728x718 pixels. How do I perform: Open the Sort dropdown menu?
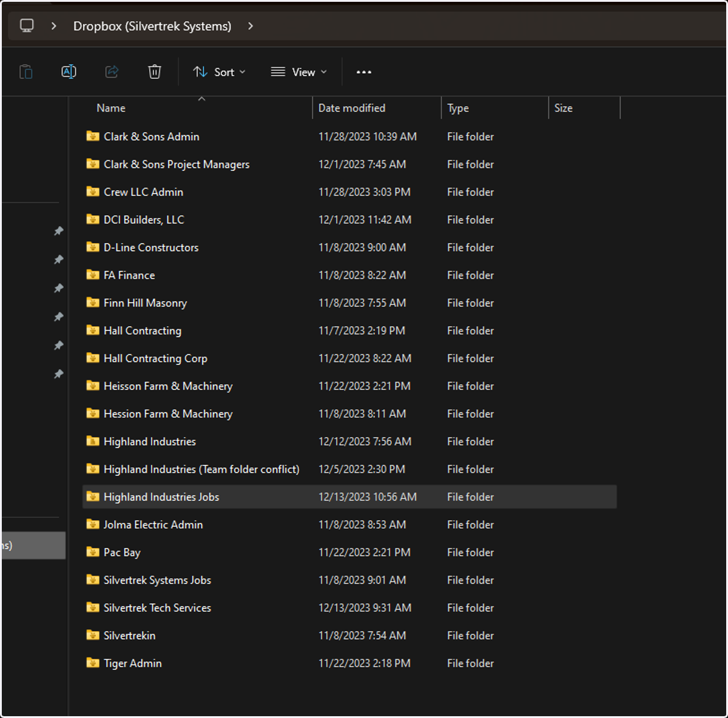tap(219, 72)
